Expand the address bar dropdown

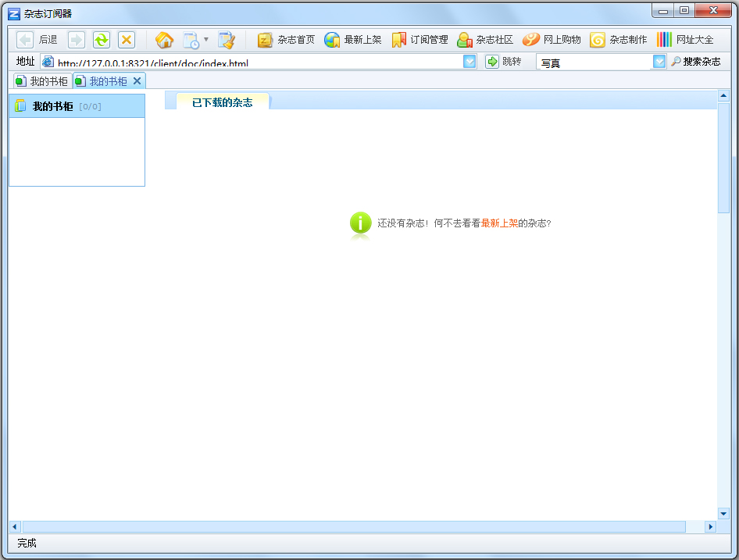click(469, 62)
